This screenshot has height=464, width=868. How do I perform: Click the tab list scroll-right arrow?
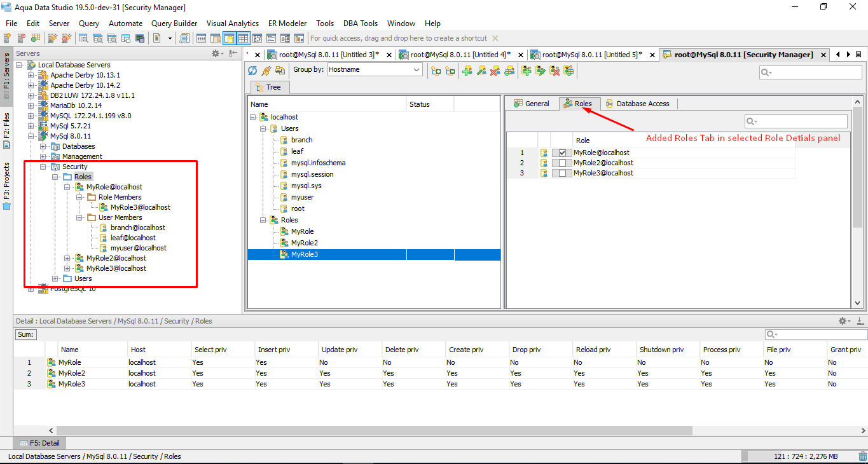coord(848,55)
